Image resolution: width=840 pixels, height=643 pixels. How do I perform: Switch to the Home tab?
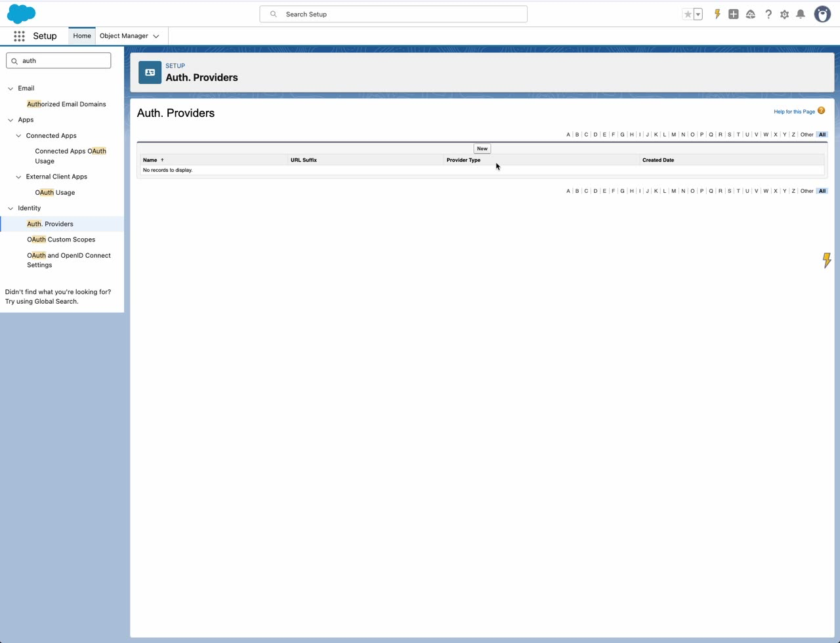click(82, 36)
